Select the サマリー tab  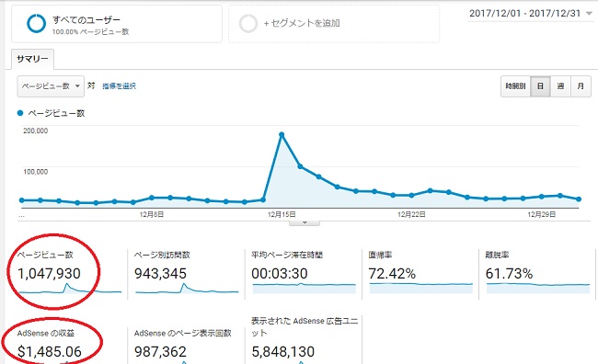click(x=32, y=59)
